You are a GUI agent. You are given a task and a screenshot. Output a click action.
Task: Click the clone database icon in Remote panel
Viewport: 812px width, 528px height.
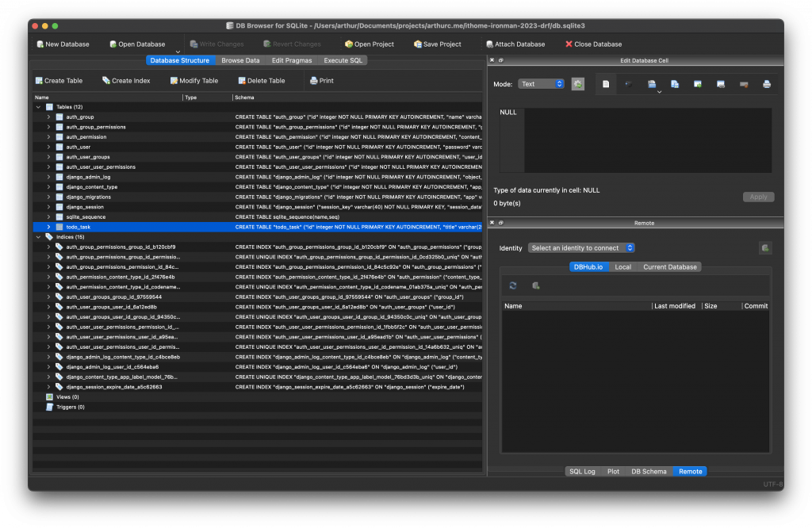point(536,285)
